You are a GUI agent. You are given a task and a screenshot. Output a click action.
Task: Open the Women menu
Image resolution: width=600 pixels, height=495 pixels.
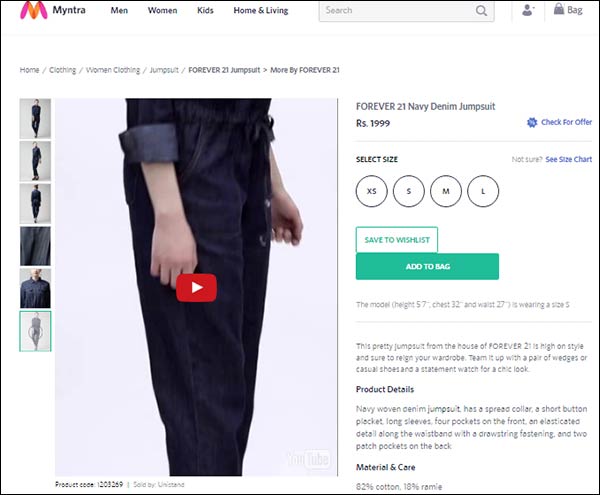point(163,11)
